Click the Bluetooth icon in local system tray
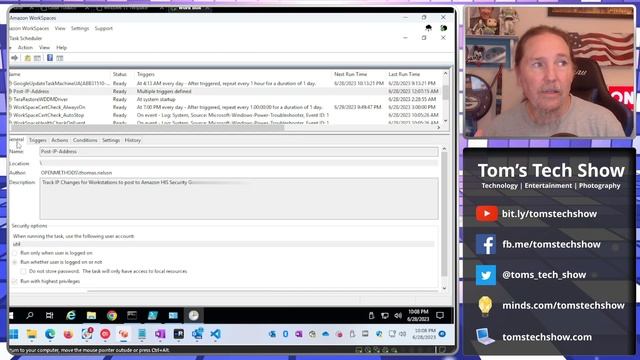Screen dimensions: 640x360 [285, 334]
